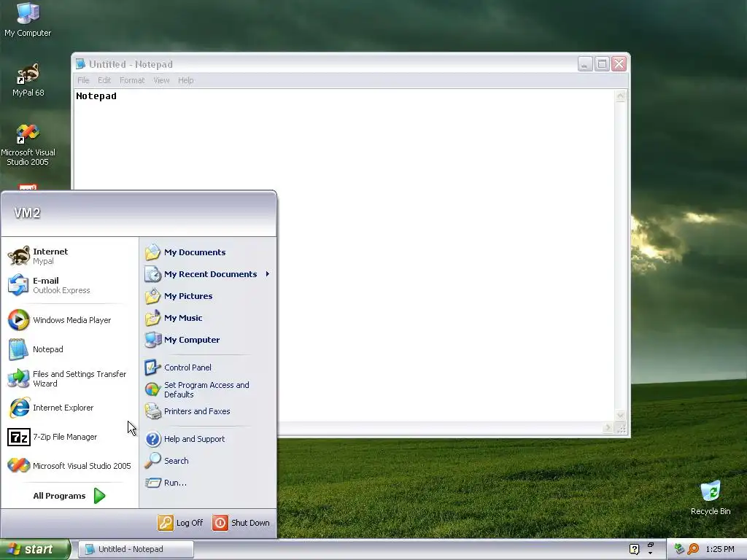Viewport: 747px width, 560px height.
Task: Click the small taskbar options dropdown arrow
Action: pyautogui.click(x=650, y=553)
